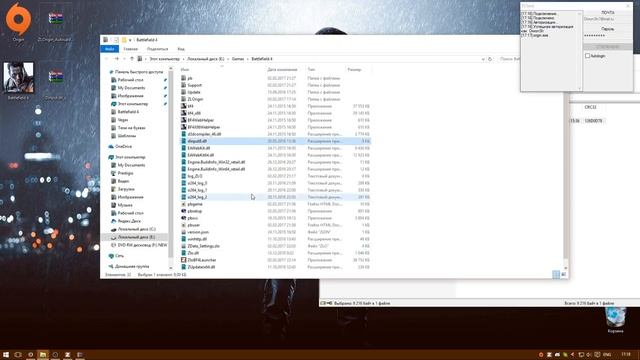Select Quick access in navigation pane
This screenshot has height=360, width=640.
pyautogui.click(x=136, y=72)
